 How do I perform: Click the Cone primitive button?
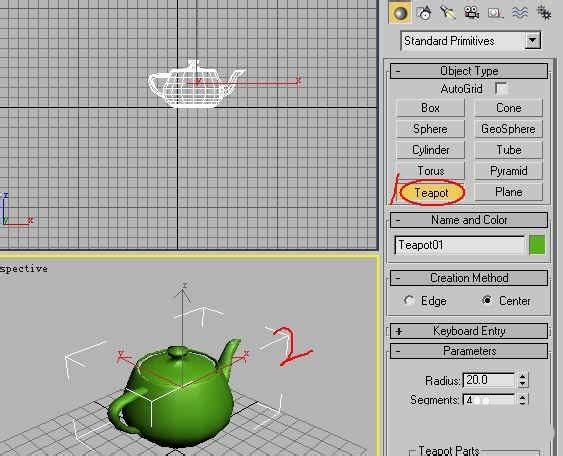coord(508,108)
